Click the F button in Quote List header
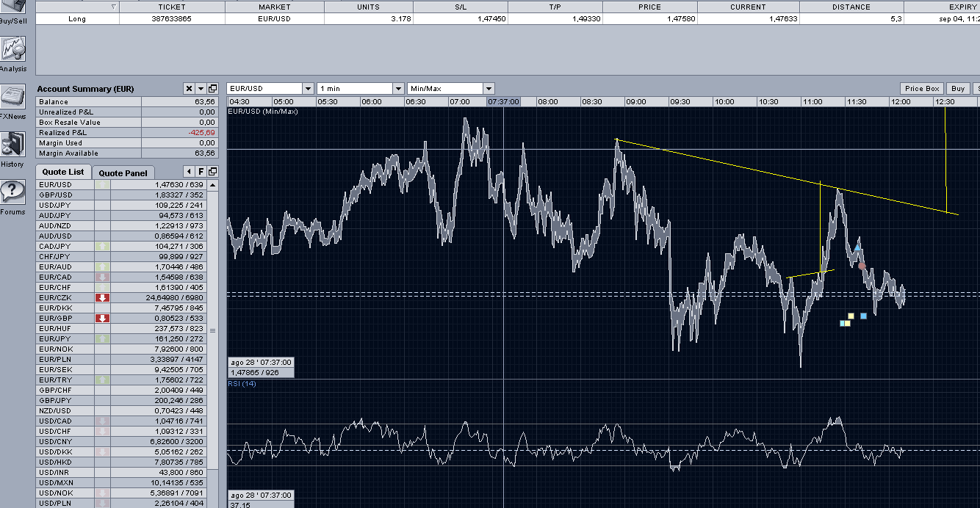Viewport: 980px width, 508px height. click(201, 172)
